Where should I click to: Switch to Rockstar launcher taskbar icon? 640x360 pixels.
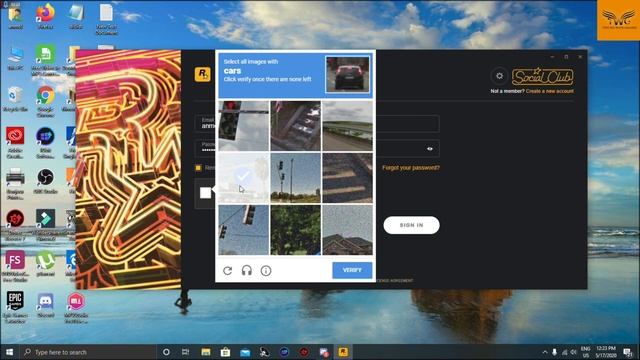pyautogui.click(x=343, y=352)
